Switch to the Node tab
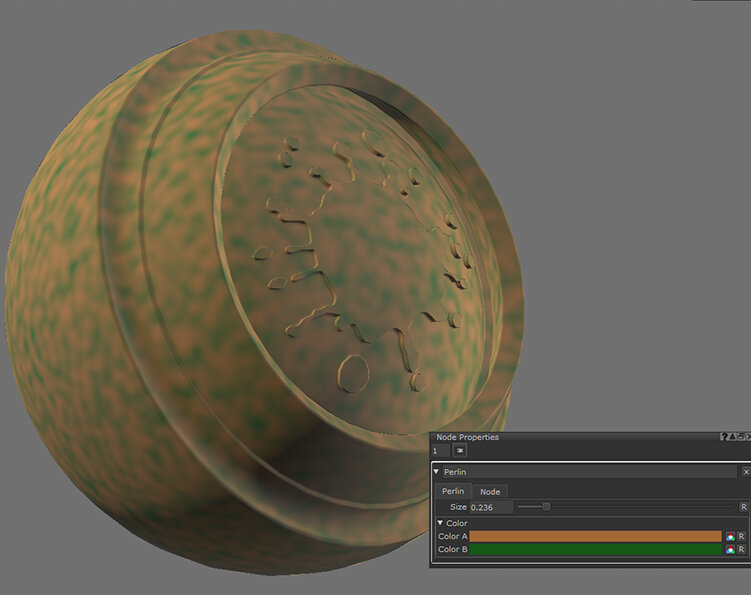 (x=489, y=491)
